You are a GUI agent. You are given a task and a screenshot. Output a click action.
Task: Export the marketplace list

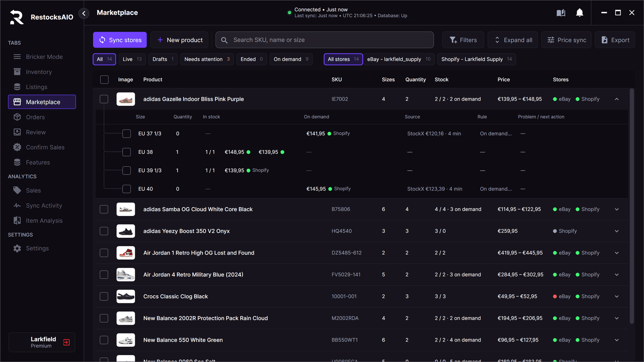[x=615, y=40]
